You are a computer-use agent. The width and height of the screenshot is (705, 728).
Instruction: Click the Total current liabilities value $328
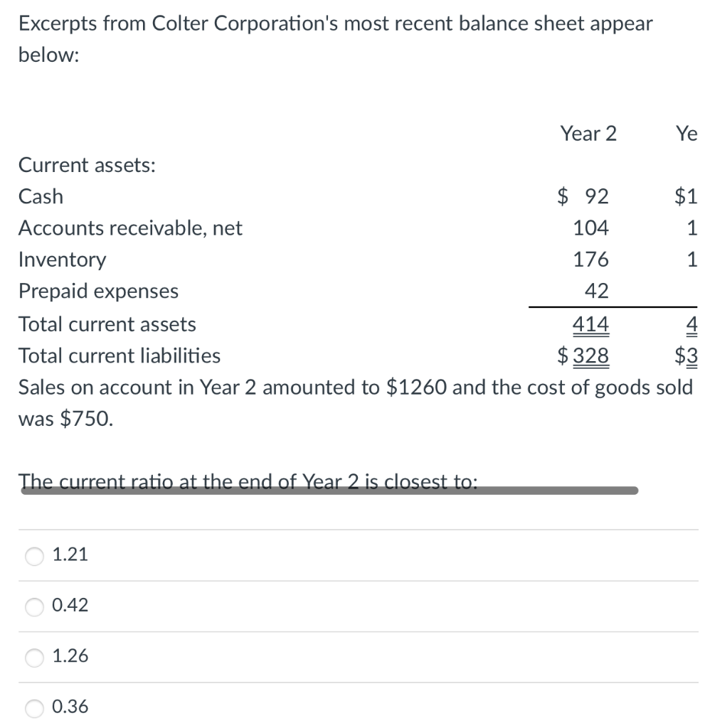583,356
